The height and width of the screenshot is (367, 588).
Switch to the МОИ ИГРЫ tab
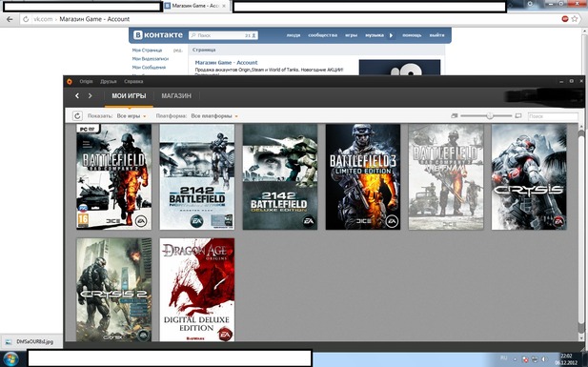click(129, 96)
